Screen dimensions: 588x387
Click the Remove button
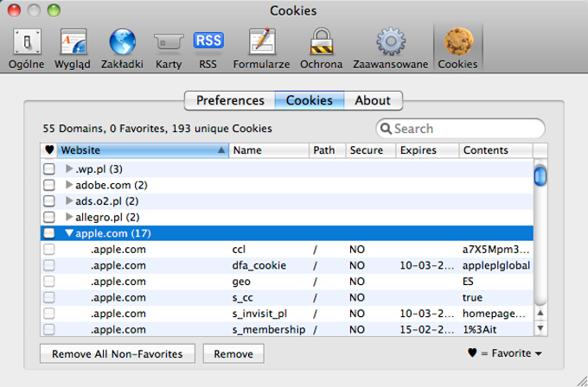coord(233,353)
